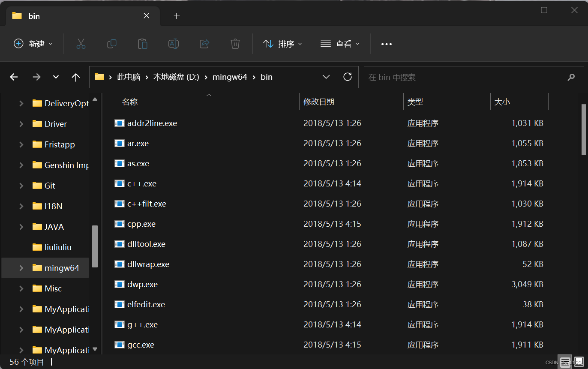
Task: Click the bin tab title
Action: tap(34, 16)
